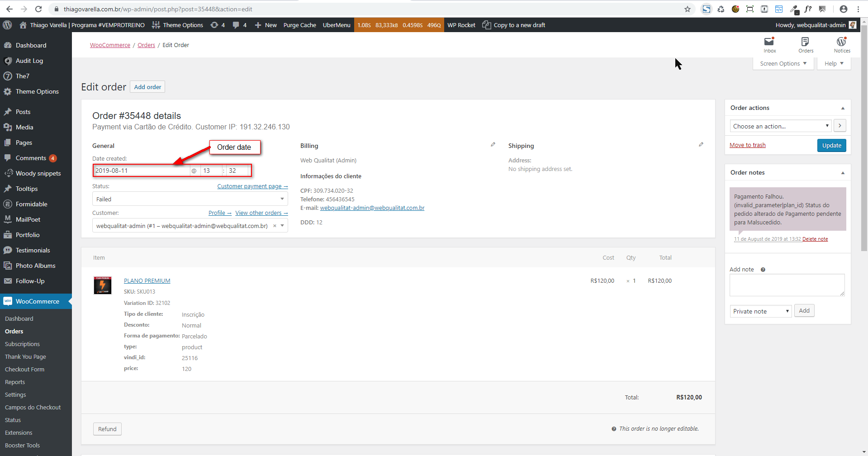868x456 pixels.
Task: Edit the Billing address pencil icon
Action: coord(493,145)
